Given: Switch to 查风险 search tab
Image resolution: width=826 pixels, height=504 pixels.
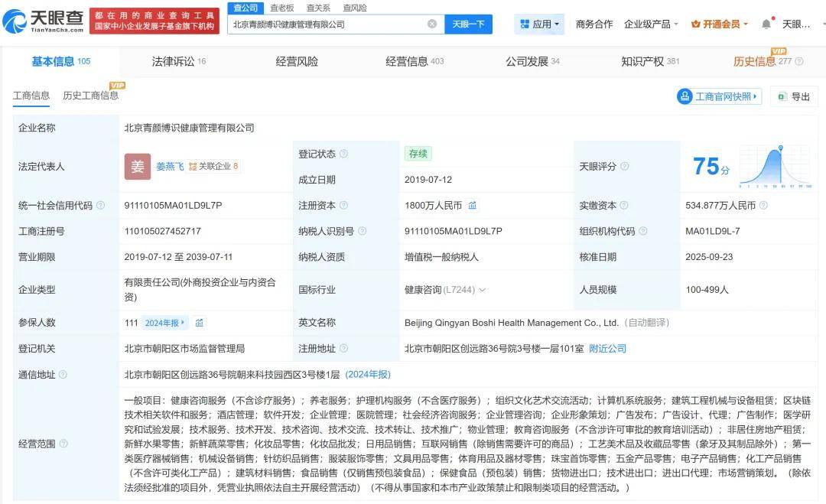Looking at the screenshot, I should 355,8.
